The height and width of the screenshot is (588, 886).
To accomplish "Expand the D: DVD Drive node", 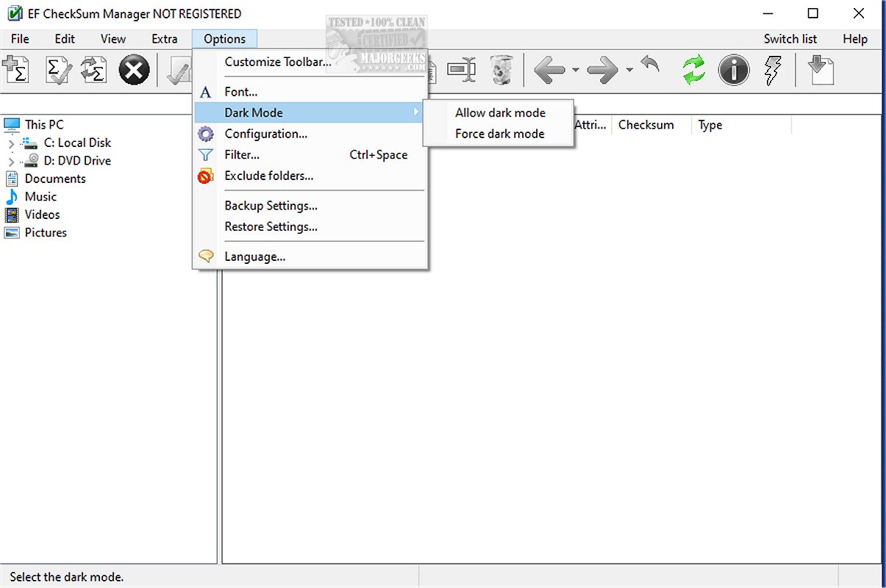I will click(11, 161).
